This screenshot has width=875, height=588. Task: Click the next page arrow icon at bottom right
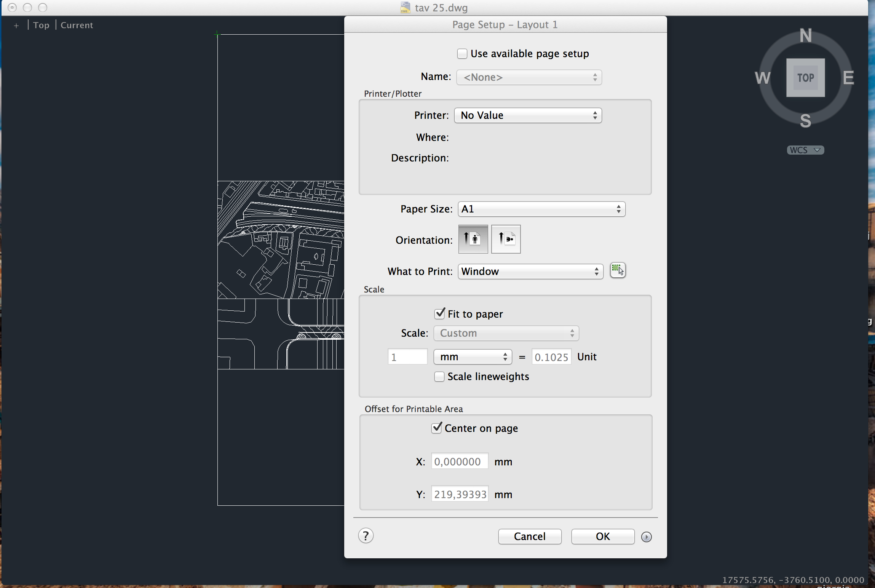click(645, 537)
